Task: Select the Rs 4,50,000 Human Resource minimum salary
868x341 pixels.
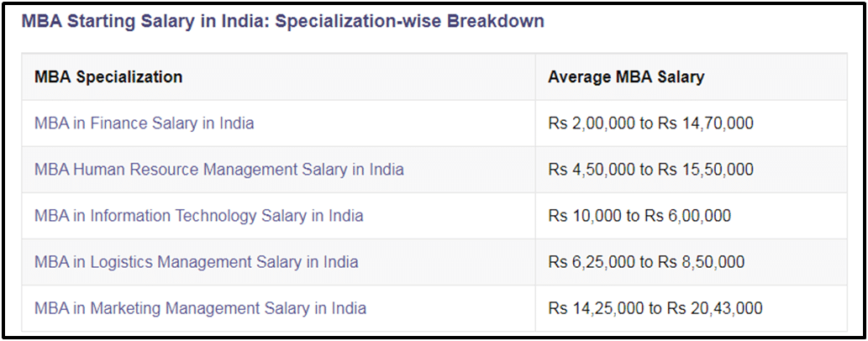Action: pyautogui.click(x=592, y=169)
